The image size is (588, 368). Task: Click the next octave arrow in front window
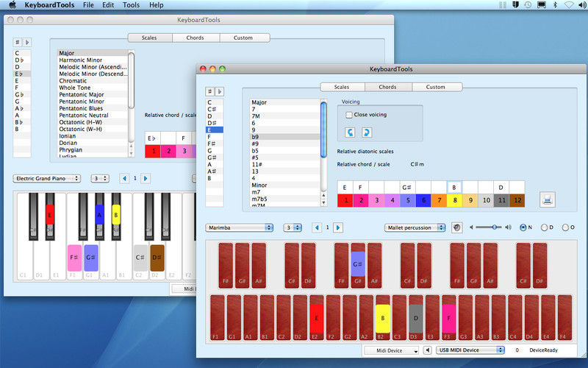(x=338, y=227)
